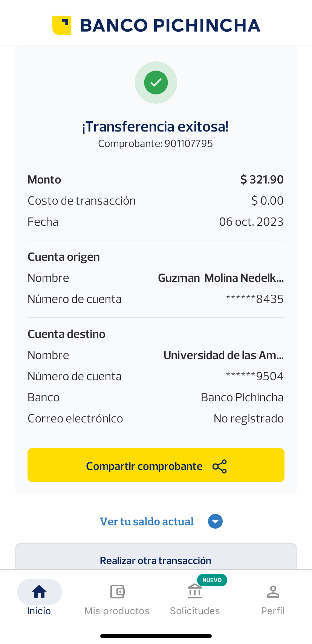Tap the Inicio home icon
This screenshot has height=644, width=312.
tap(39, 592)
